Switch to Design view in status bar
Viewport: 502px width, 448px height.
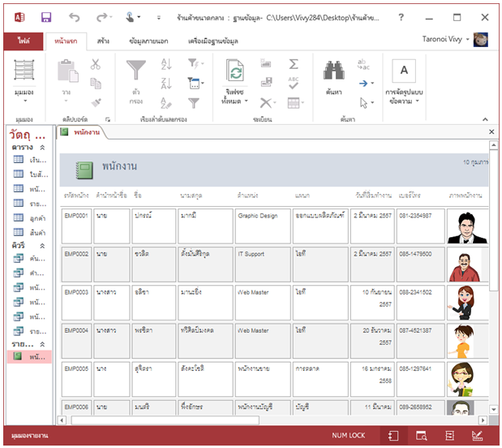(477, 436)
